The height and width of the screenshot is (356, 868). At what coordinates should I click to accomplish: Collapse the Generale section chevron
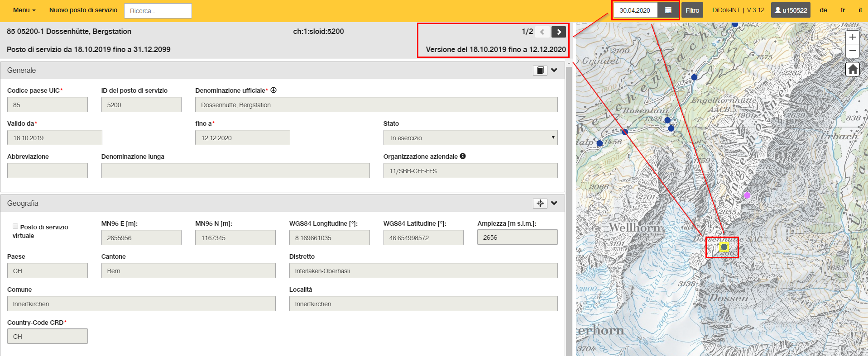(x=554, y=70)
